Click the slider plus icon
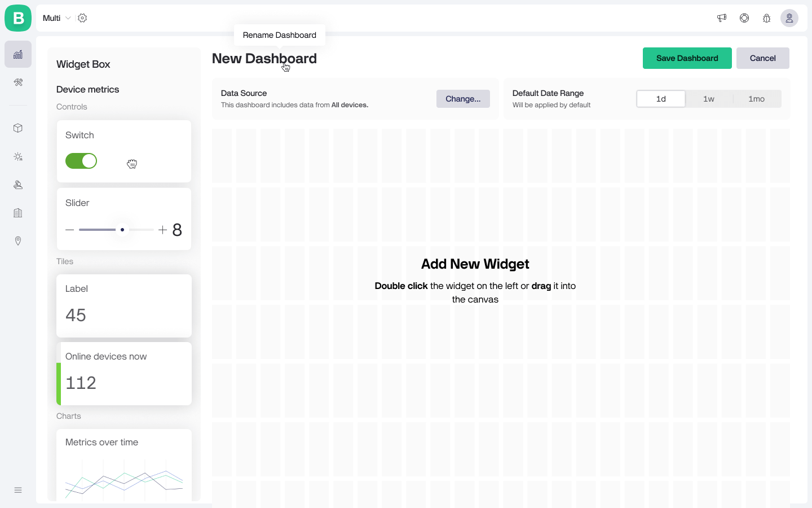Image resolution: width=812 pixels, height=508 pixels. 162,230
